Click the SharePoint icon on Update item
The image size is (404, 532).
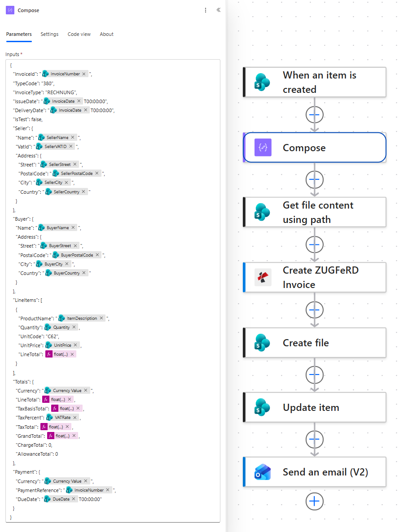[x=263, y=407]
